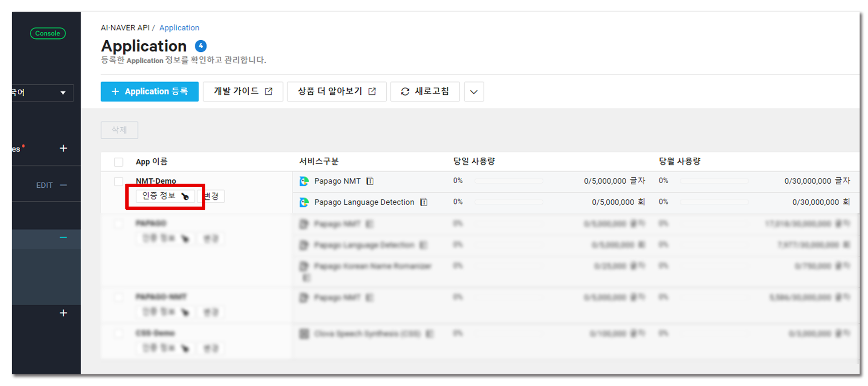Expand the bottom sidebar plus section
Screen dimensions: 868x386
(64, 313)
